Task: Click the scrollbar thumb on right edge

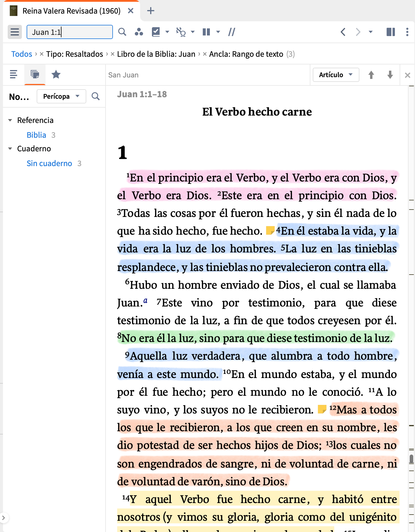Action: tap(411, 459)
